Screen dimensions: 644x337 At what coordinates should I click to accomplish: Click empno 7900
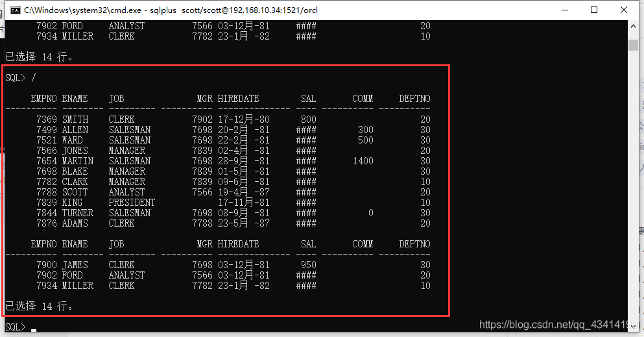pos(47,265)
